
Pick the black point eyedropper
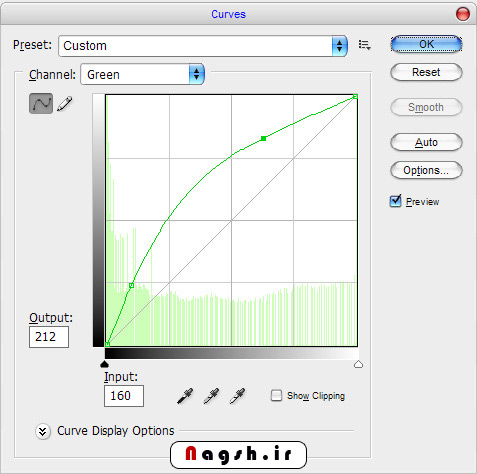click(185, 396)
